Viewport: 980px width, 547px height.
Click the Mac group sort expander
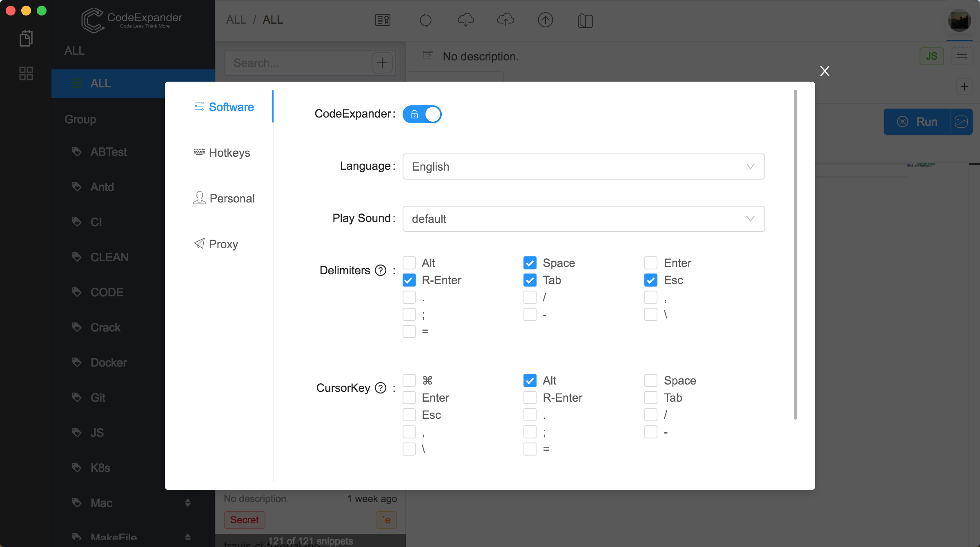187,503
